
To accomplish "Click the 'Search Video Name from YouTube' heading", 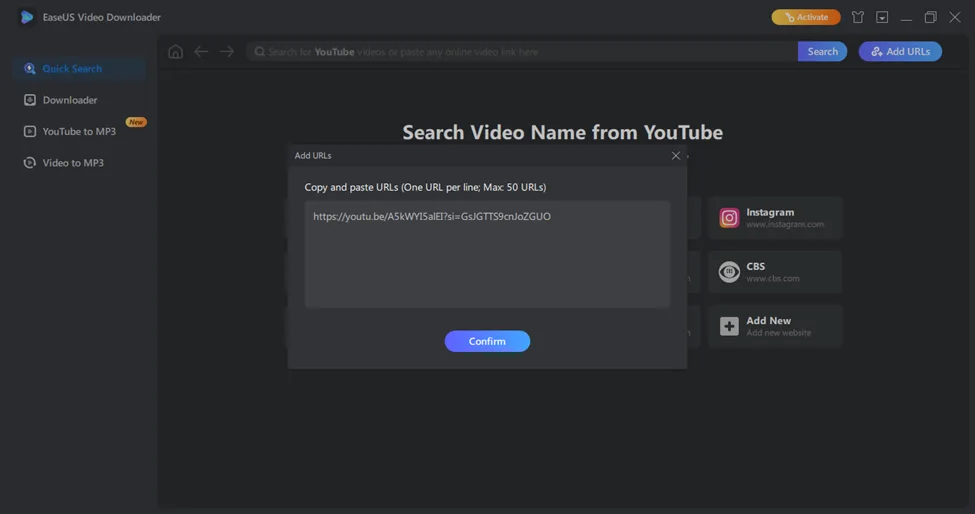I will point(562,132).
